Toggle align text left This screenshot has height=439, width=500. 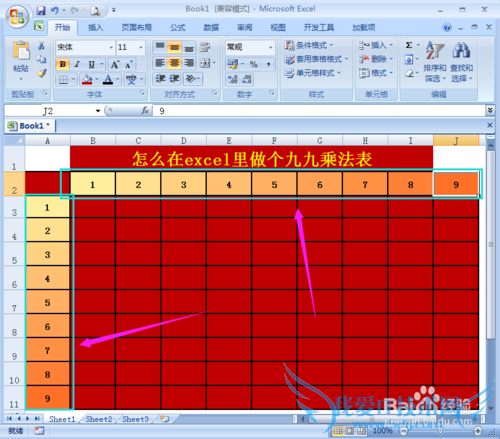coord(160,63)
